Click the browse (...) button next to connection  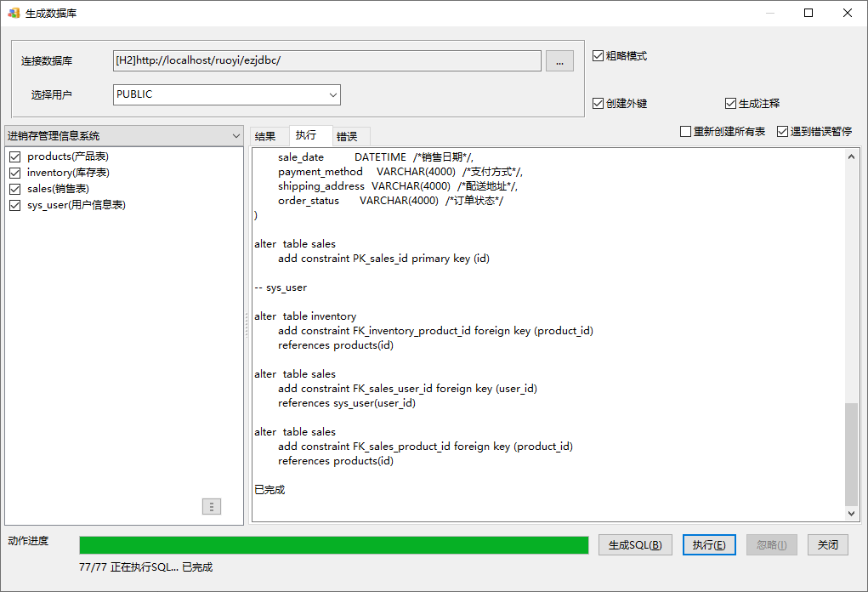coord(559,61)
